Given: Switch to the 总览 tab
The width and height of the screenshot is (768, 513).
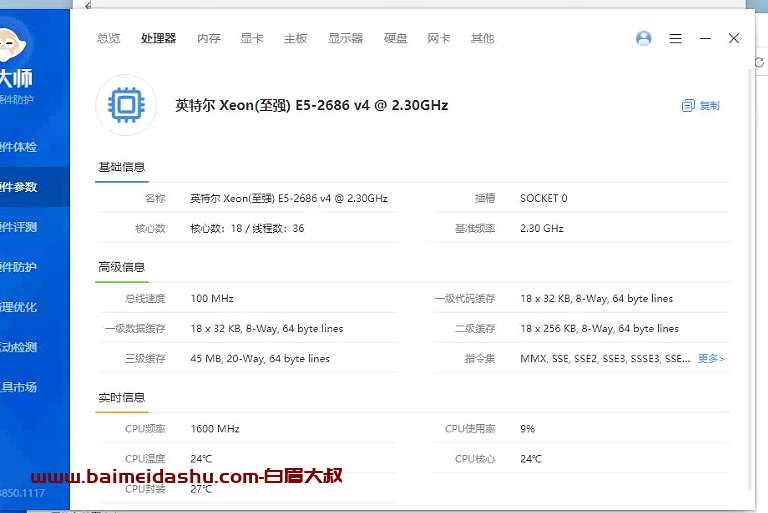Looking at the screenshot, I should [108, 38].
